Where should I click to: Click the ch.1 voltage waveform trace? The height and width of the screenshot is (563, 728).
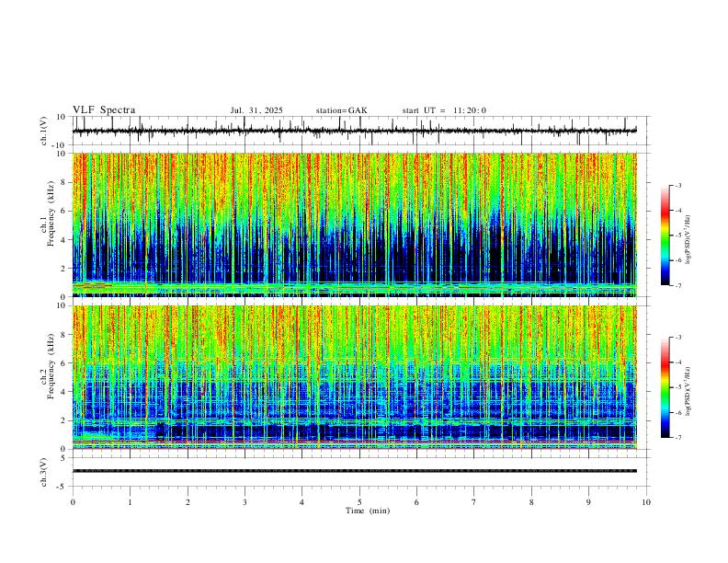355,131
